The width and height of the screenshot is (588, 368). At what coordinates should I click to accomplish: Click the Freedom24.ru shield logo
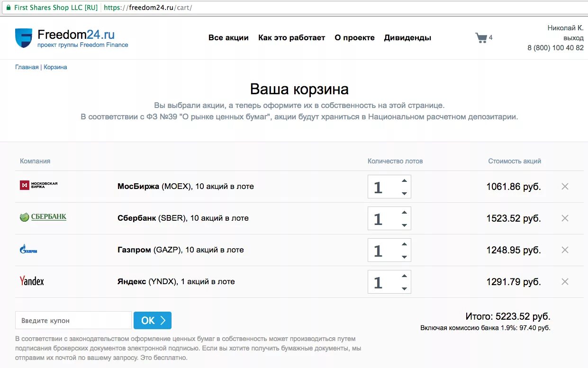pos(24,38)
